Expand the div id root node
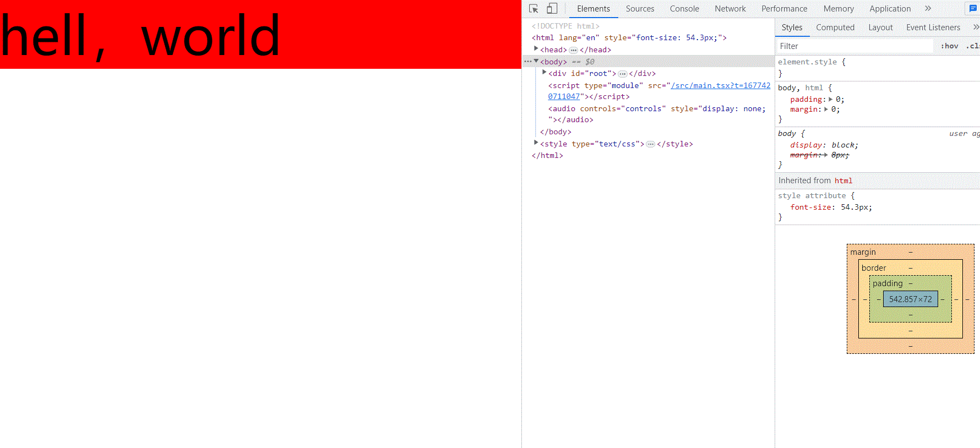The height and width of the screenshot is (448, 980). click(544, 73)
